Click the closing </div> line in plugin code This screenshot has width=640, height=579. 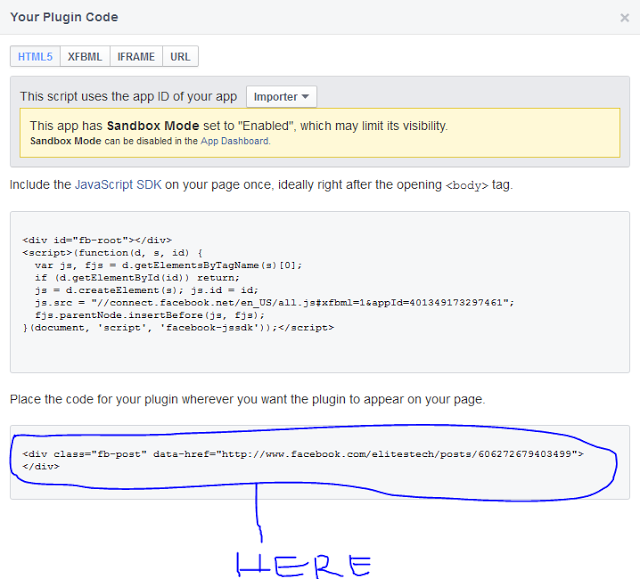pos(41,466)
